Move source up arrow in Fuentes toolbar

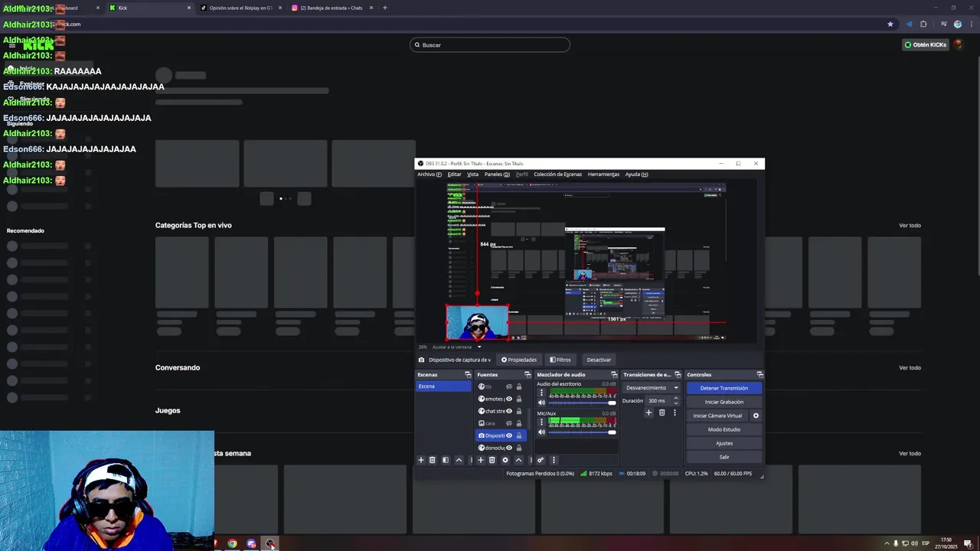pyautogui.click(x=518, y=460)
